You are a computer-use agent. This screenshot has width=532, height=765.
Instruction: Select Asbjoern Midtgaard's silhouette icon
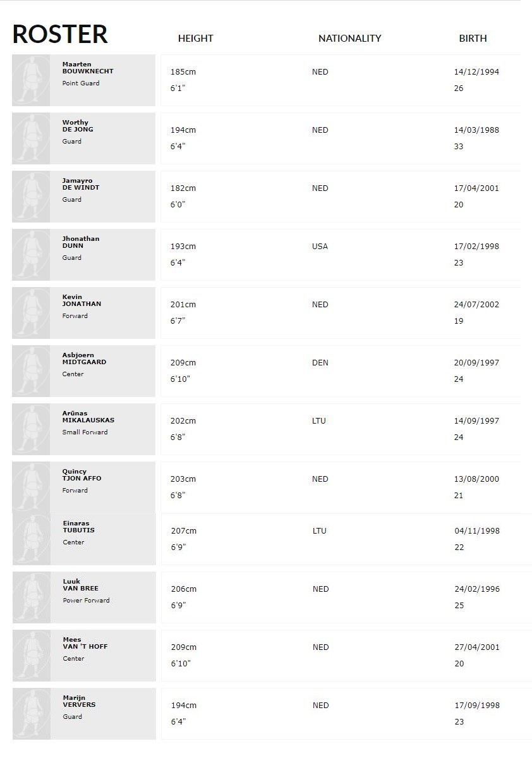coord(31,371)
